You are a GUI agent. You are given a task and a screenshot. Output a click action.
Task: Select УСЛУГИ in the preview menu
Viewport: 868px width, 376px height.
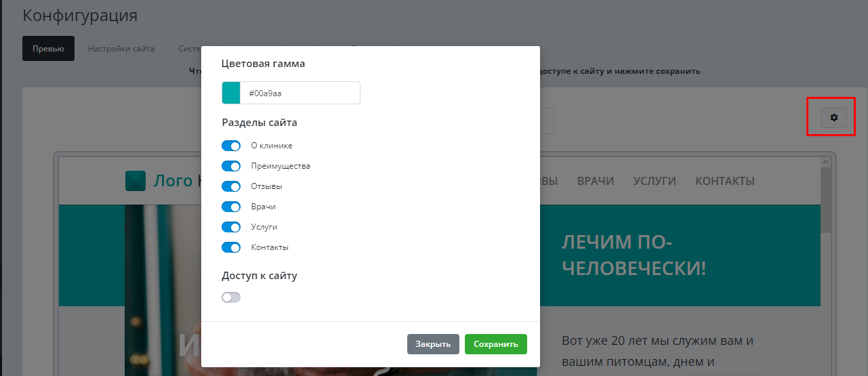point(655,181)
